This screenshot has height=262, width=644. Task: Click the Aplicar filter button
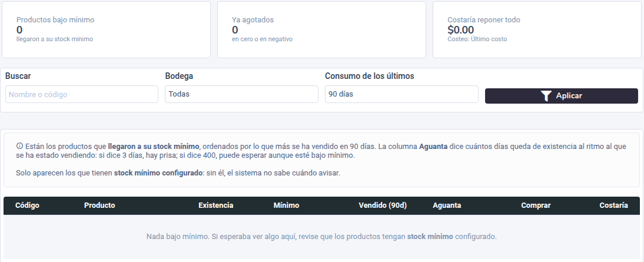point(562,96)
